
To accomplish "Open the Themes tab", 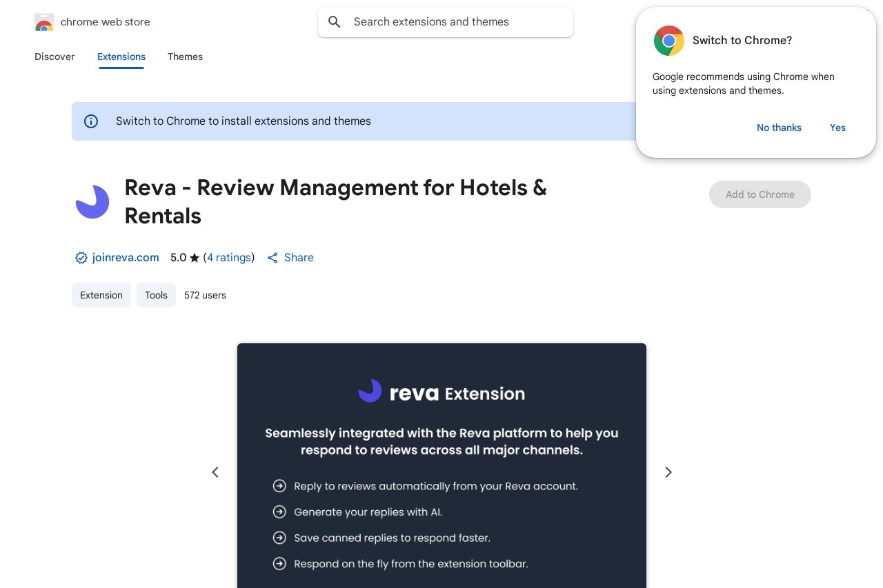I will (x=185, y=57).
